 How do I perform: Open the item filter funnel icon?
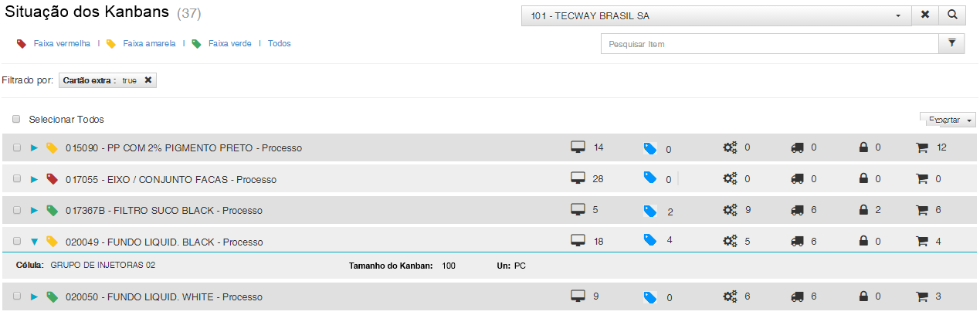pyautogui.click(x=952, y=44)
